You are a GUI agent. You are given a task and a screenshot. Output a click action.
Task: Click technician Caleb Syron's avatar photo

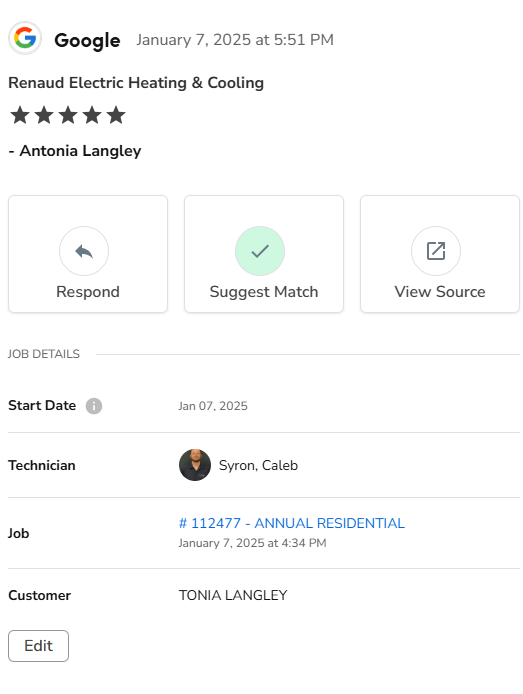pos(195,465)
